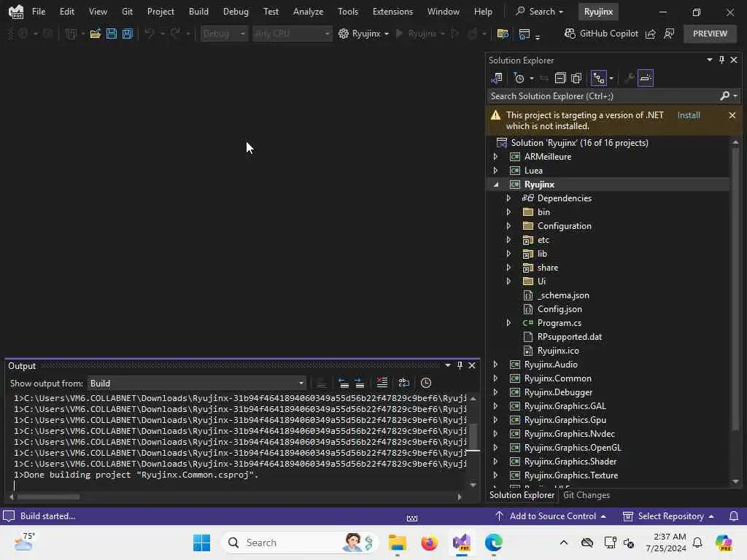Click the notifications bell in status bar
This screenshot has width=747, height=560.
click(734, 516)
